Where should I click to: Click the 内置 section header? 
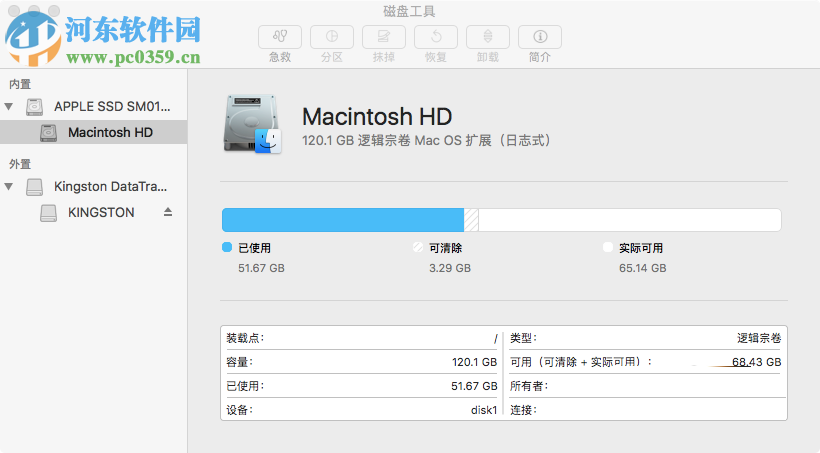(x=20, y=84)
